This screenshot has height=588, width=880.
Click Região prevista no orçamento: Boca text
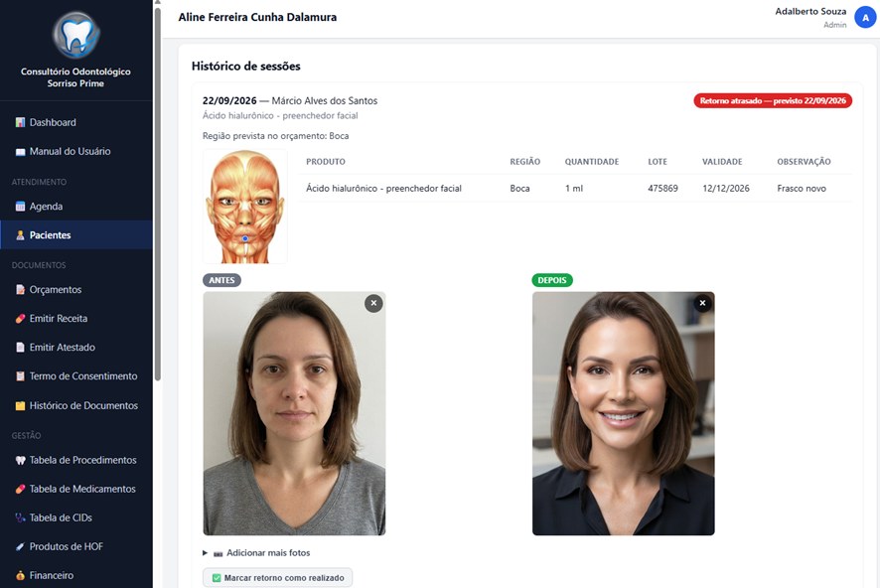tap(275, 136)
